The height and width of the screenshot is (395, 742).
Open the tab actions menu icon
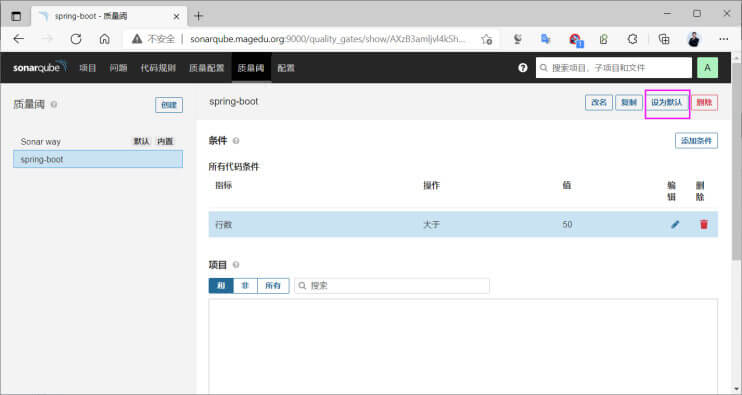(16, 16)
